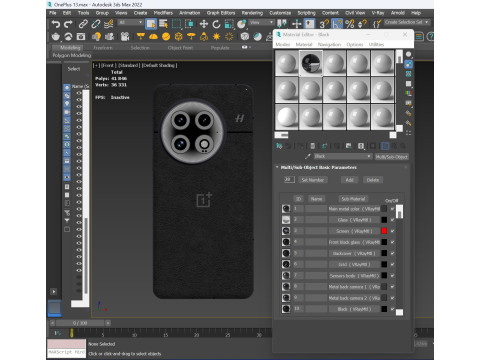Click the Select and Place tool
Image resolution: width=480 pixels, height=360 pixels.
241,24
